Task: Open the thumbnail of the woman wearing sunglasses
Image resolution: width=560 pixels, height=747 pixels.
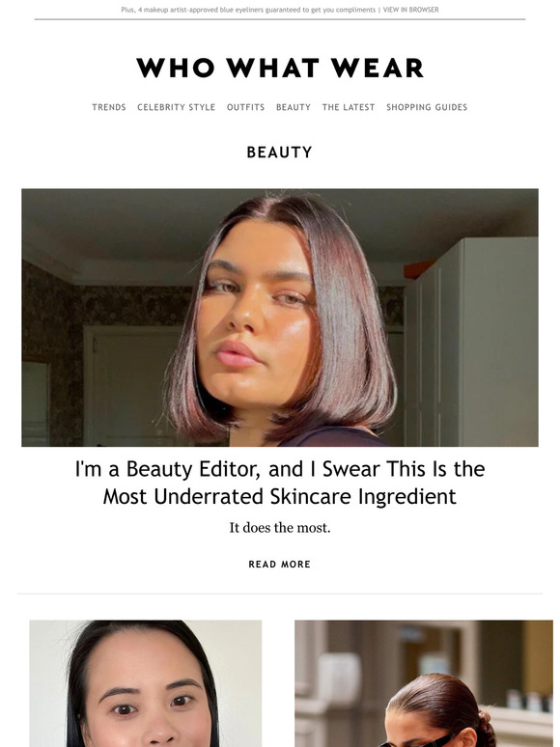Action: [x=424, y=683]
